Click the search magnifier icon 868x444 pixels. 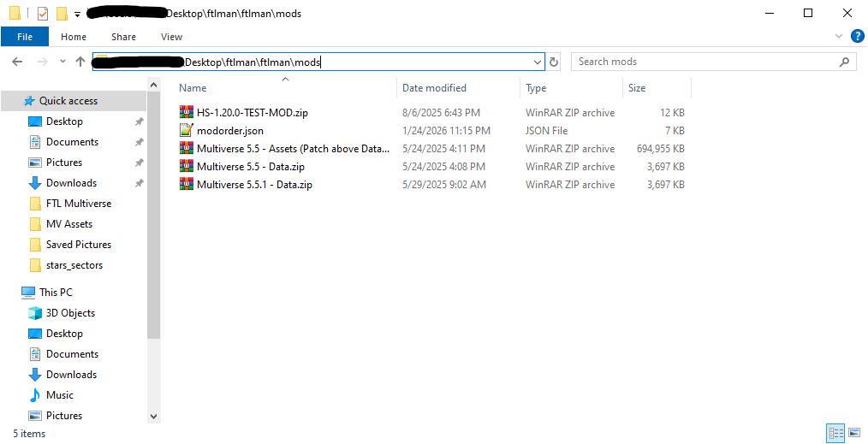(844, 62)
